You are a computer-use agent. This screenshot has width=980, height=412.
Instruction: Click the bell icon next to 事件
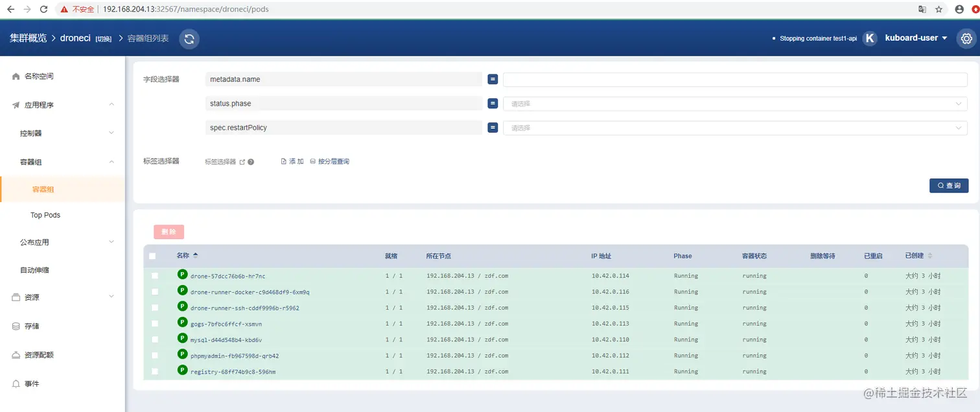pyautogui.click(x=16, y=383)
